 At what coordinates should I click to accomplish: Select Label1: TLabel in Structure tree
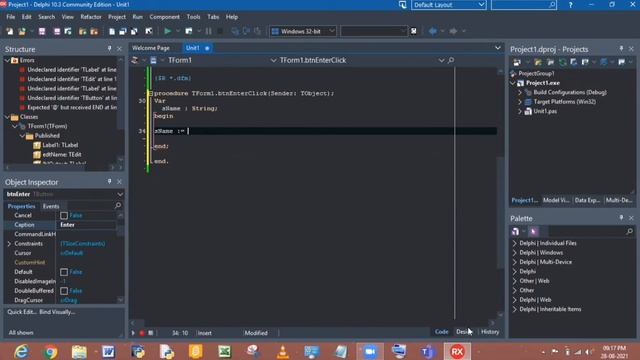pyautogui.click(x=60, y=145)
